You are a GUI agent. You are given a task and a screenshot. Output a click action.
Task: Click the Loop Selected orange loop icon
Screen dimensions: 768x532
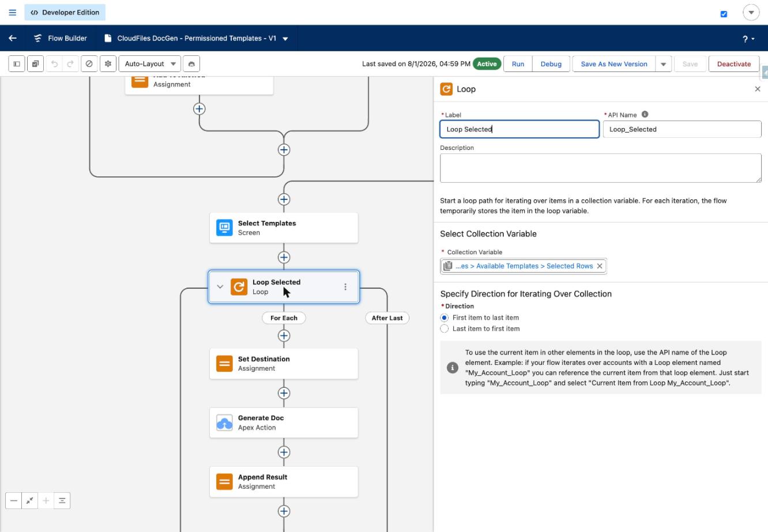click(239, 286)
